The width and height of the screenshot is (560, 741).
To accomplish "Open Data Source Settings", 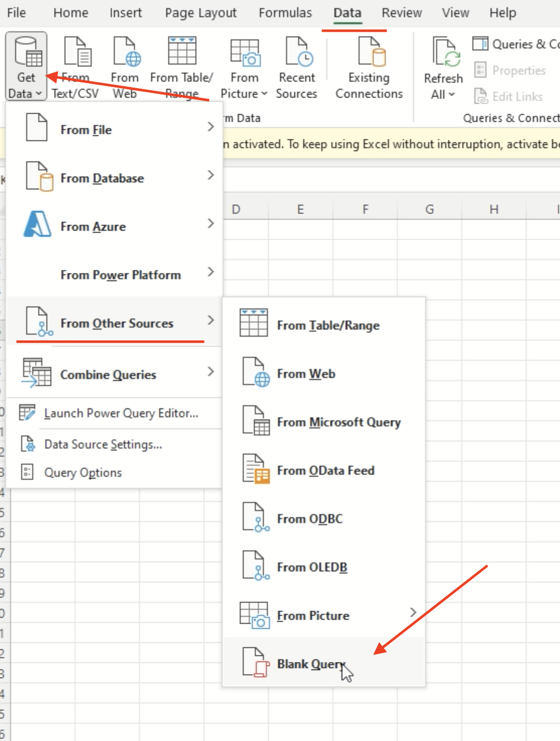I will pyautogui.click(x=103, y=444).
